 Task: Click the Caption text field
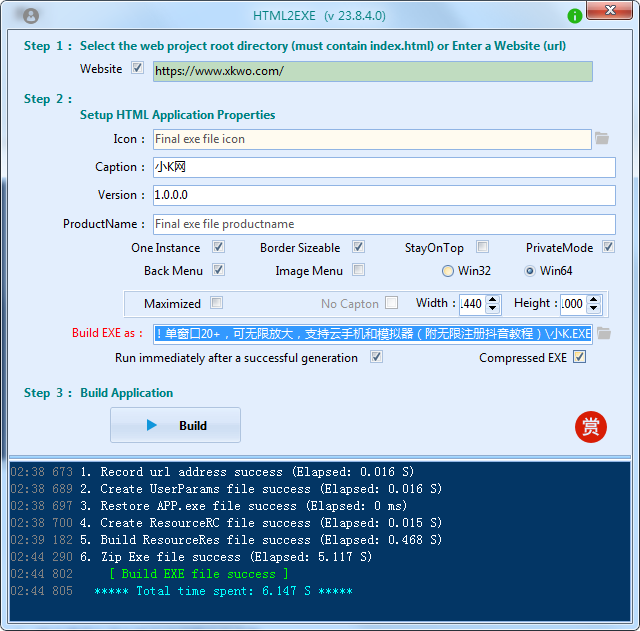[x=383, y=167]
